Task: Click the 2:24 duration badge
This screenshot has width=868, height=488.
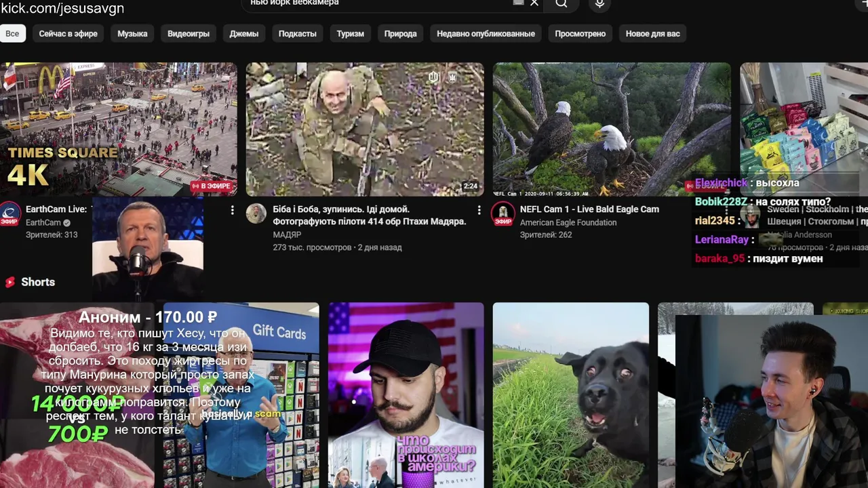Action: [x=471, y=186]
